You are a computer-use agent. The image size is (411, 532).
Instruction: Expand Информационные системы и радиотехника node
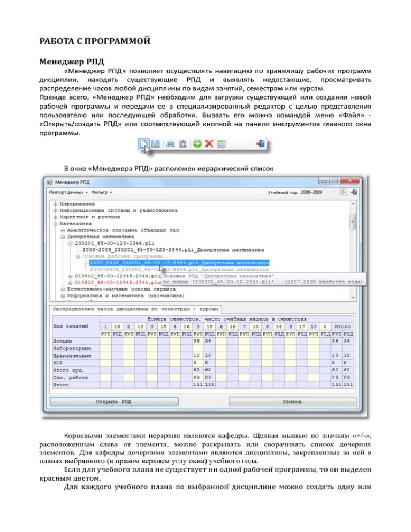coord(55,211)
